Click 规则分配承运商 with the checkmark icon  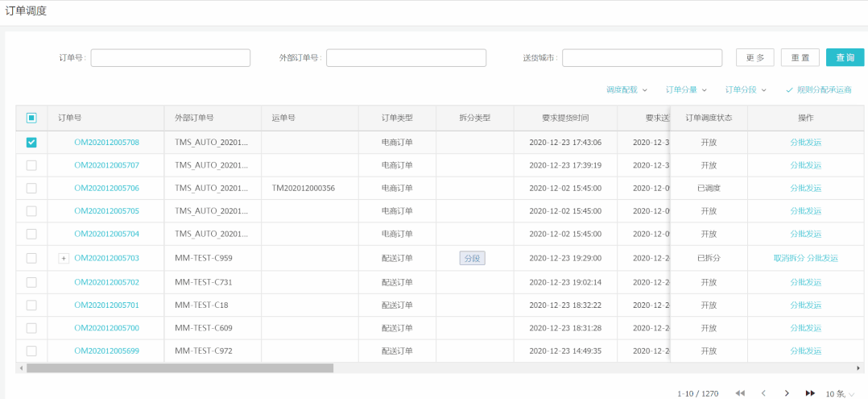tap(819, 89)
